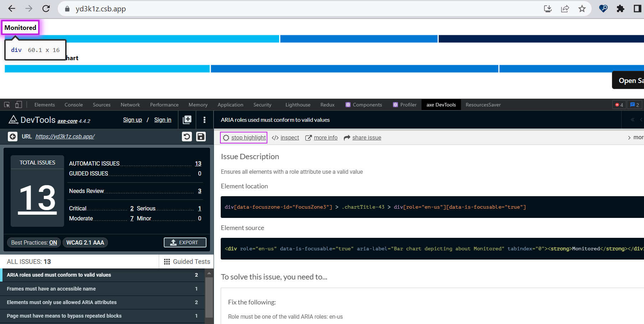Viewport: 644px width, 324px height.
Task: Select Frames must have accessible name issue
Action: pos(102,289)
